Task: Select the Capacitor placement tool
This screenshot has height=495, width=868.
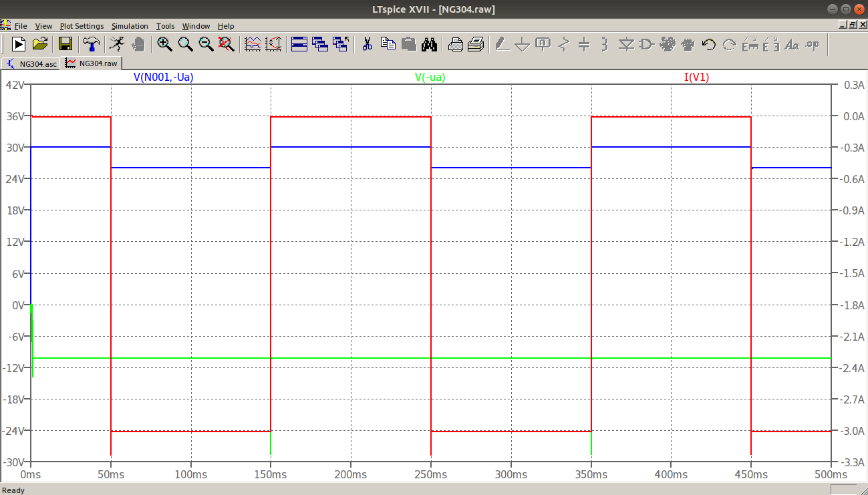Action: (584, 44)
